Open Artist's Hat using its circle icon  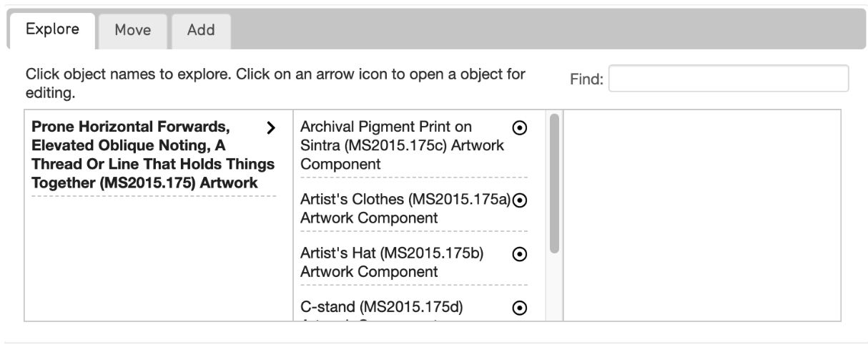(521, 254)
